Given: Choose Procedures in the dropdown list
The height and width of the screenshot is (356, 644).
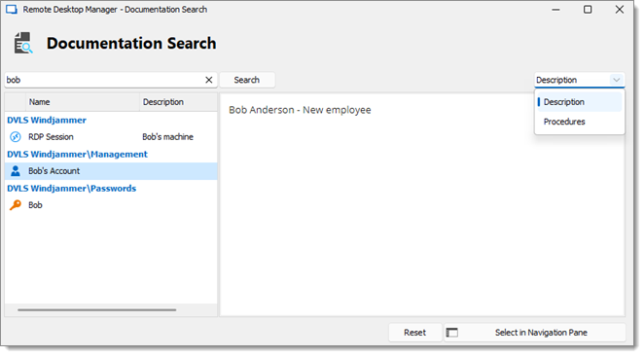Looking at the screenshot, I should coord(580,122).
